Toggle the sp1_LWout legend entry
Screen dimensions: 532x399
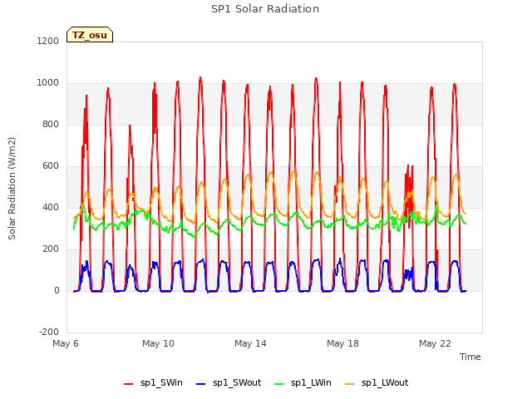click(x=377, y=383)
